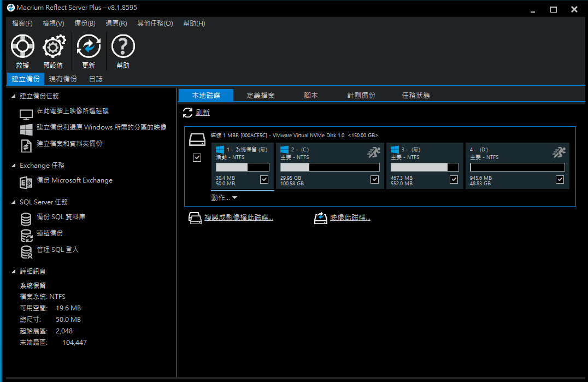
Task: Switch to the 定義檔案 tab
Action: tap(261, 95)
